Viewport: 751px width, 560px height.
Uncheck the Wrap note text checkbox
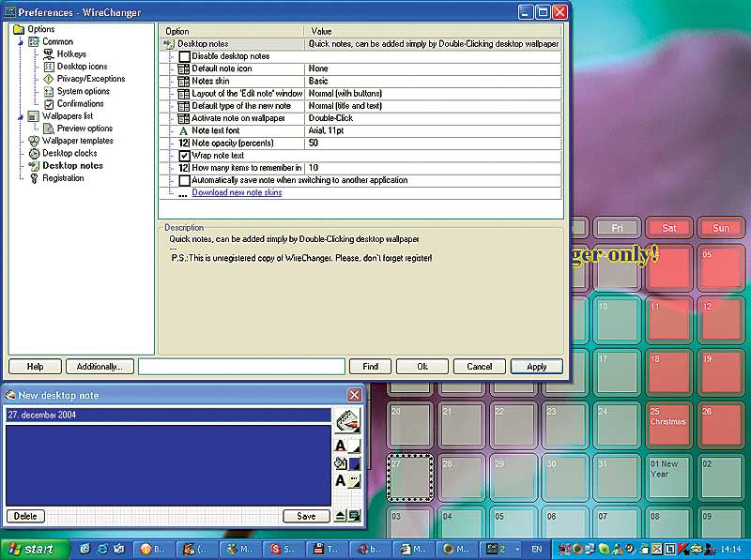click(x=184, y=156)
